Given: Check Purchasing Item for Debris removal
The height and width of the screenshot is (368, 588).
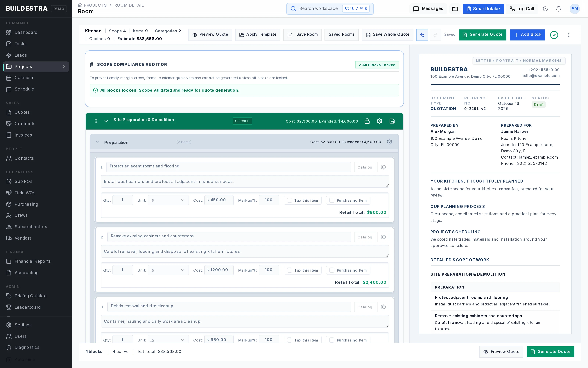Looking at the screenshot, I should [x=332, y=340].
